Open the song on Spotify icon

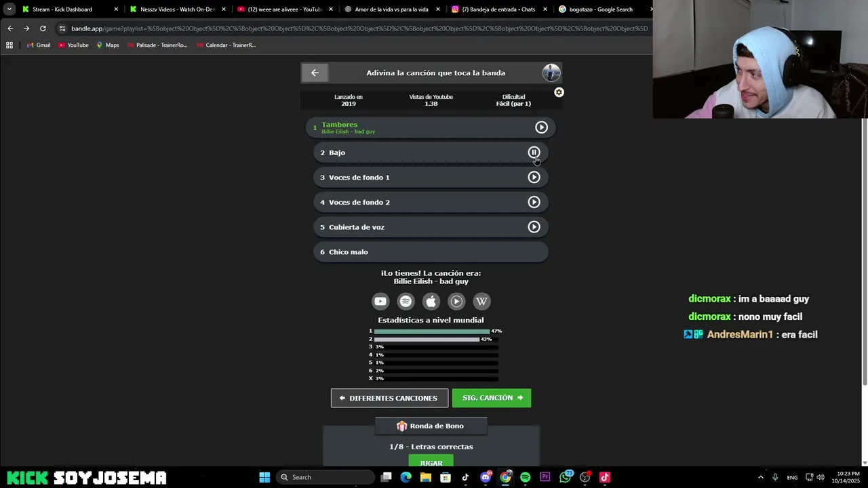[x=406, y=302]
